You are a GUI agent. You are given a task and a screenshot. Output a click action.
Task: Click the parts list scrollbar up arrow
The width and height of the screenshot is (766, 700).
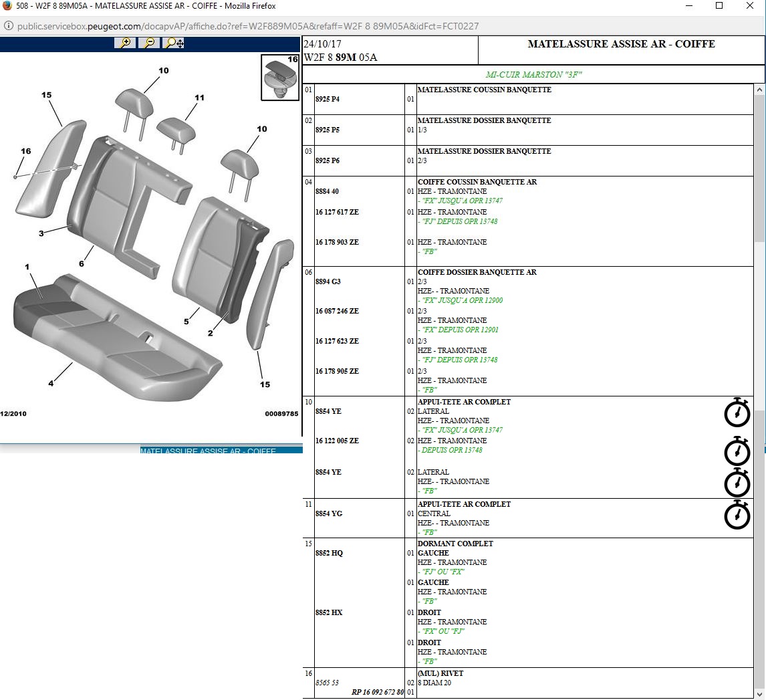[x=759, y=90]
